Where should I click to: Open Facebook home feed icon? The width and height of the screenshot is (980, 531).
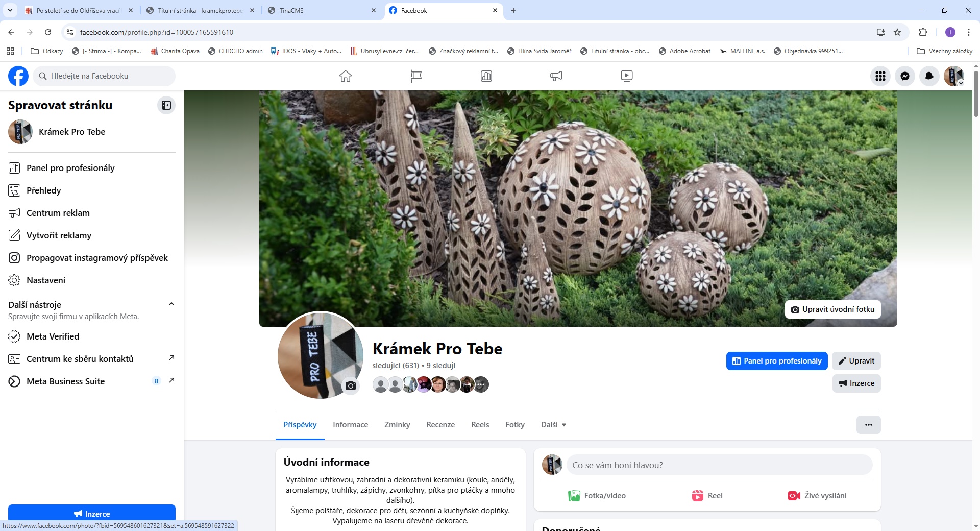click(346, 76)
